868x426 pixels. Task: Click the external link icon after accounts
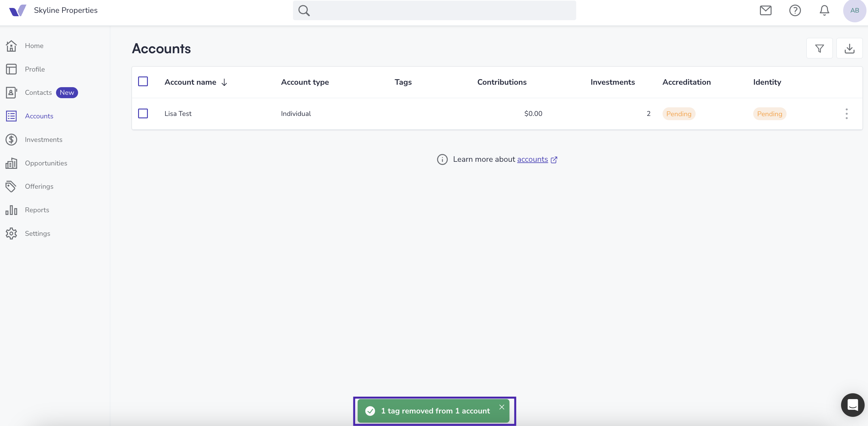pyautogui.click(x=554, y=160)
